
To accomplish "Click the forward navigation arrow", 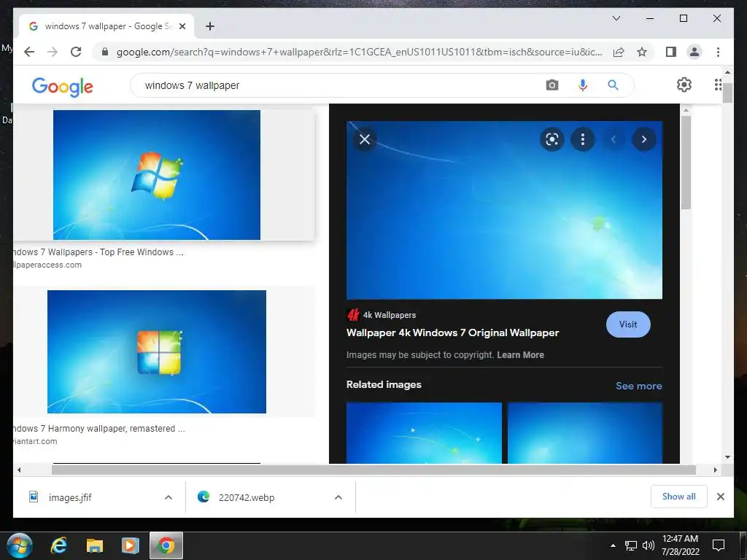I will click(53, 52).
